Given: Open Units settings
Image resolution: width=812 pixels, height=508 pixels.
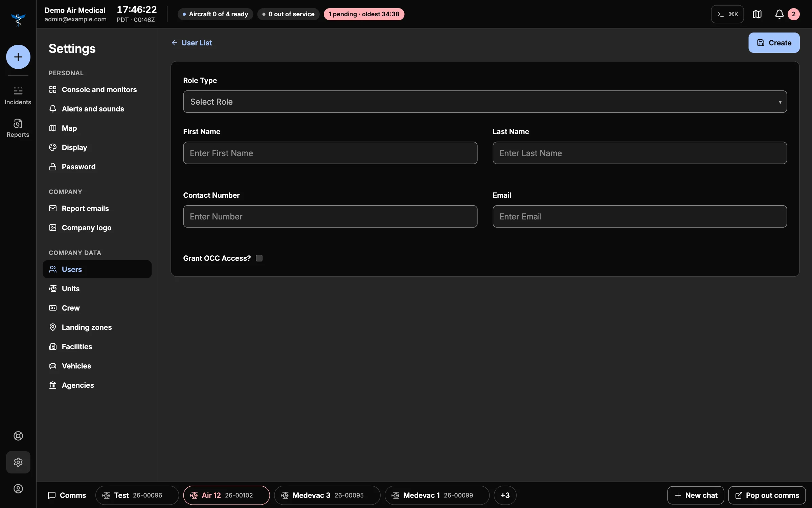Looking at the screenshot, I should (x=97, y=289).
